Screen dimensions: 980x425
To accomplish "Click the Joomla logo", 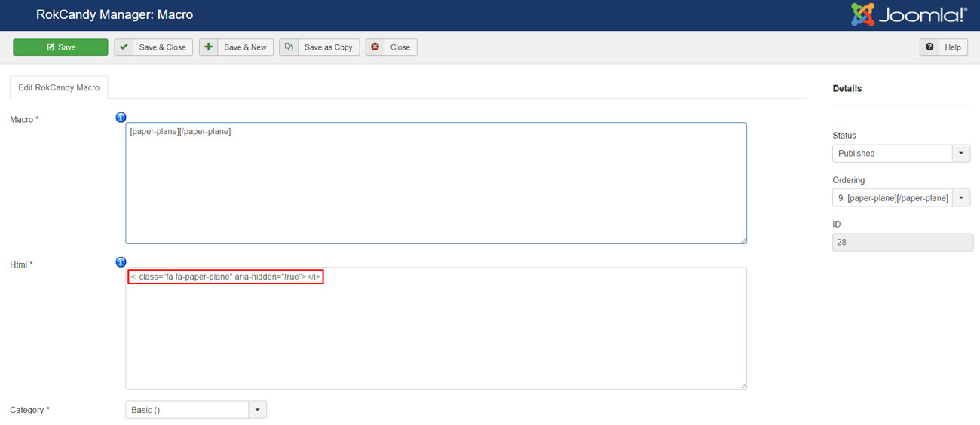I will pos(909,14).
